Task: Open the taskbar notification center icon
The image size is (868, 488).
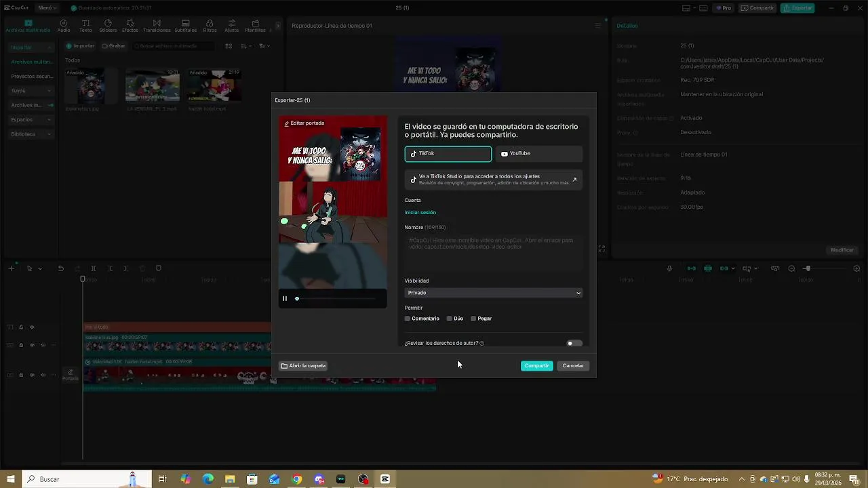Action: [x=853, y=479]
